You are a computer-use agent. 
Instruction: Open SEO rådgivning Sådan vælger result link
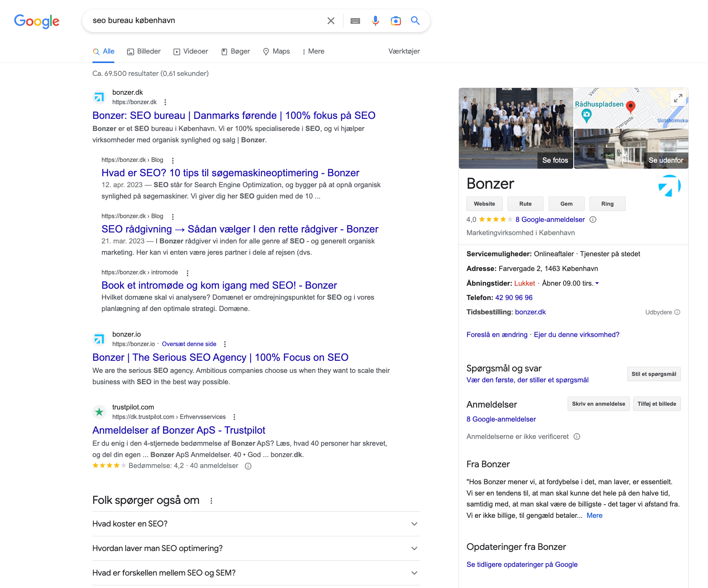point(240,229)
